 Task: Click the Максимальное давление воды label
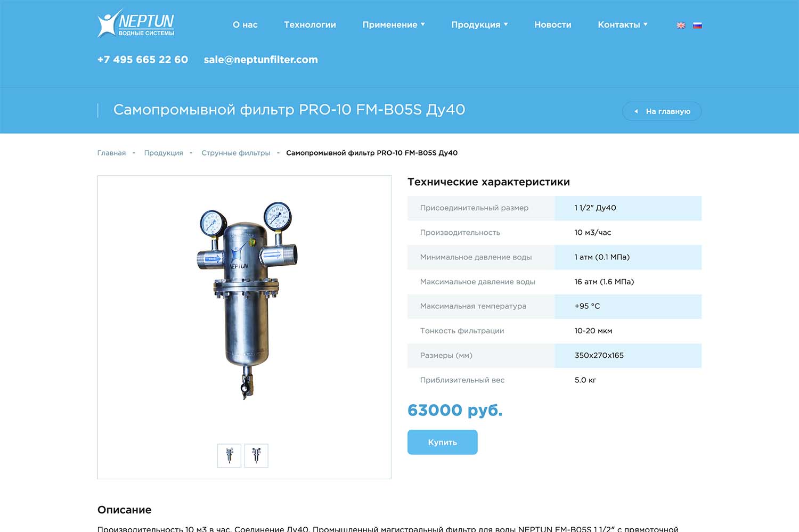[477, 282]
